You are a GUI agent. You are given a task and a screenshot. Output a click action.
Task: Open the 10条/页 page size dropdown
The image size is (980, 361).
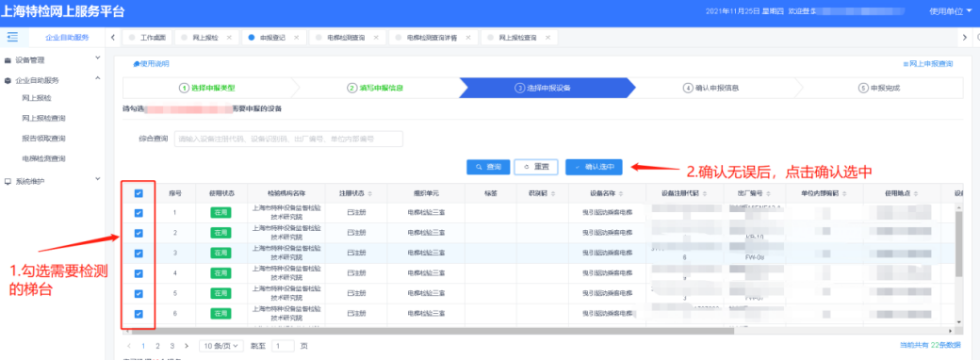tap(221, 345)
